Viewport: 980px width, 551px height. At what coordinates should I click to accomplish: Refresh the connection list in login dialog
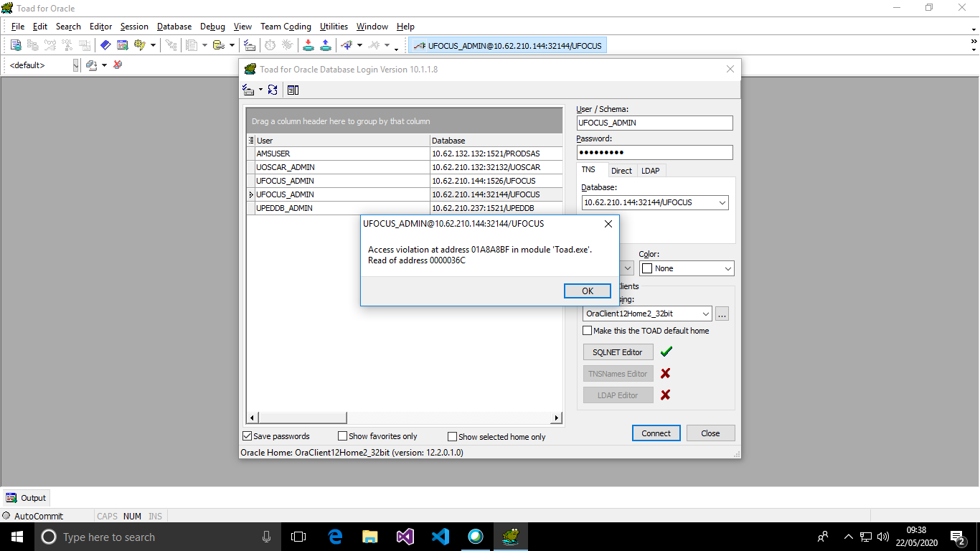(x=273, y=90)
